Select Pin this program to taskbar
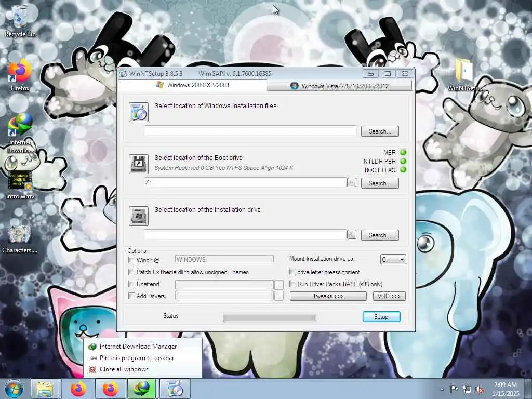The width and height of the screenshot is (532, 399). pos(137,358)
